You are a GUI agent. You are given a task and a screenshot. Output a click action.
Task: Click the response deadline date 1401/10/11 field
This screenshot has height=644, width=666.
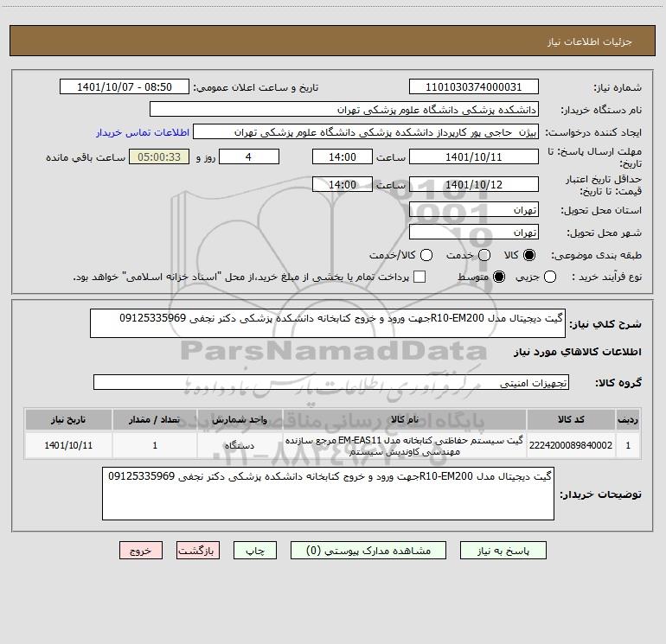(x=474, y=156)
